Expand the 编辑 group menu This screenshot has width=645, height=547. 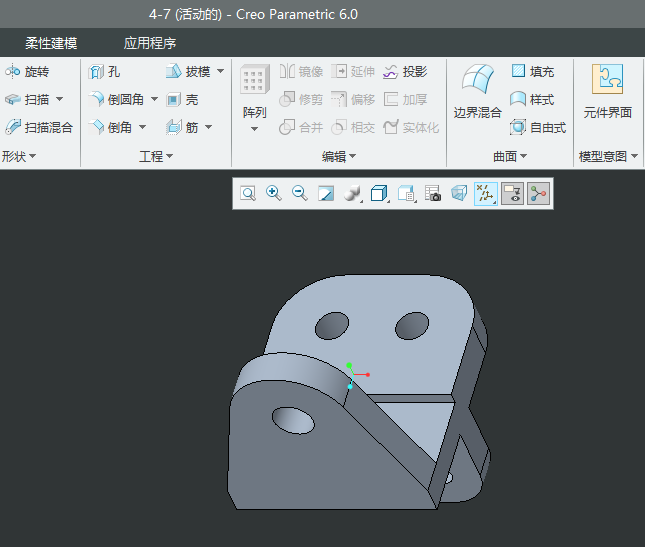click(x=339, y=156)
